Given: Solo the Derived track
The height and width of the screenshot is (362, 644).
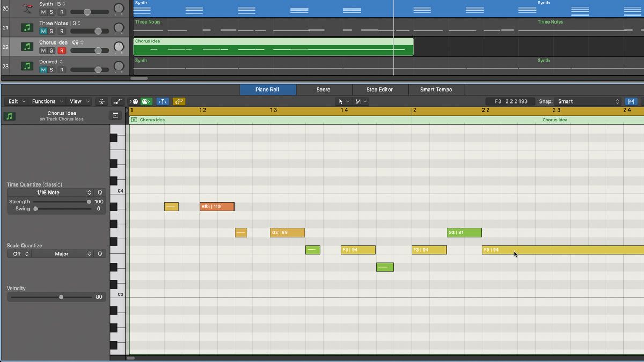Looking at the screenshot, I should point(50,69).
